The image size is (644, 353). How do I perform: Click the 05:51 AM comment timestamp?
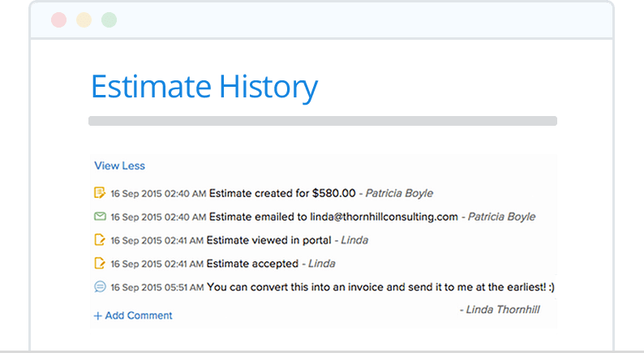click(157, 286)
